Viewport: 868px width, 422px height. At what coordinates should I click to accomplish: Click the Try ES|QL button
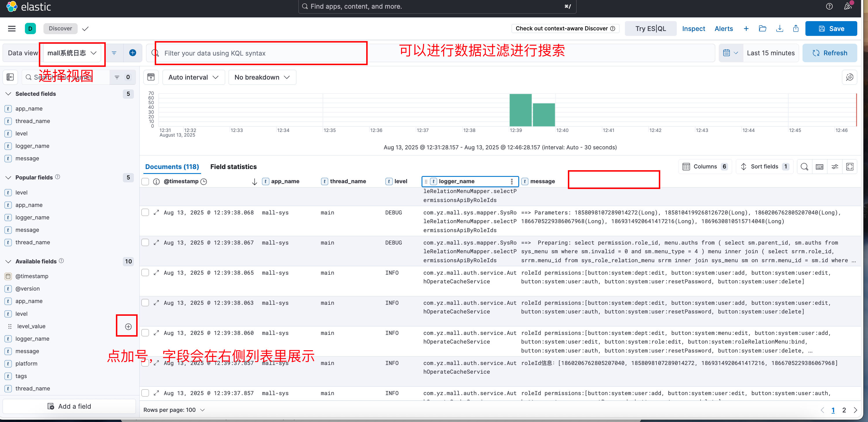point(650,29)
